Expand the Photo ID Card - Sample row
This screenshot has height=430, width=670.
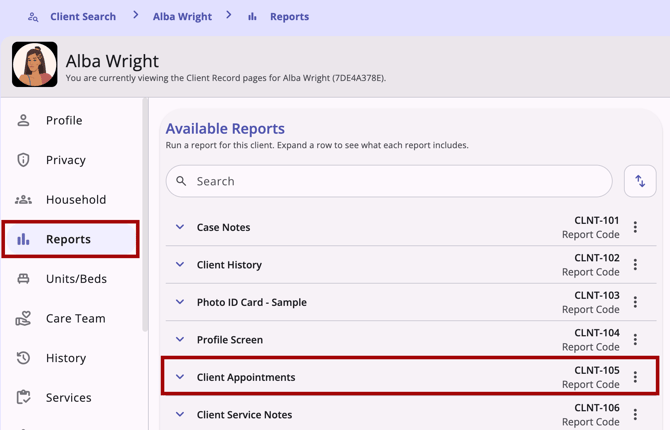pos(180,302)
